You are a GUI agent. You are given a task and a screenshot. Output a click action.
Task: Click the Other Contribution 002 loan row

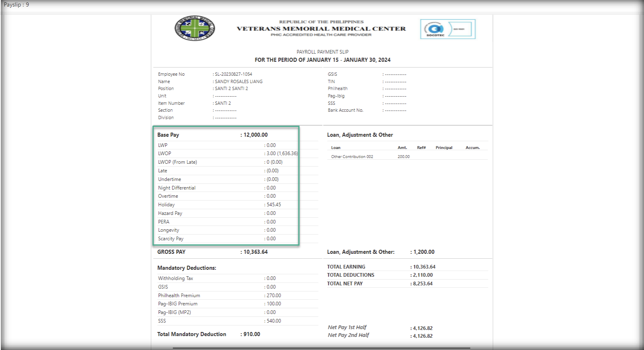352,157
